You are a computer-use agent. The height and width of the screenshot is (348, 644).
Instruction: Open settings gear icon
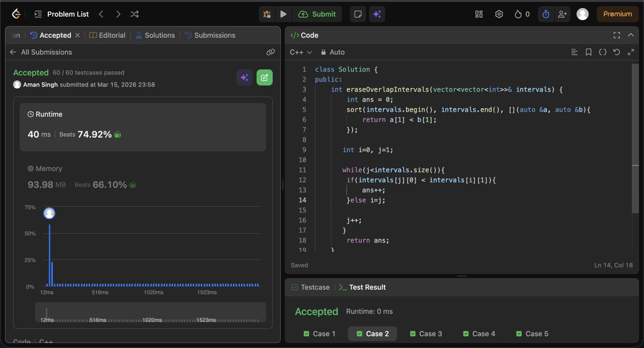(499, 14)
